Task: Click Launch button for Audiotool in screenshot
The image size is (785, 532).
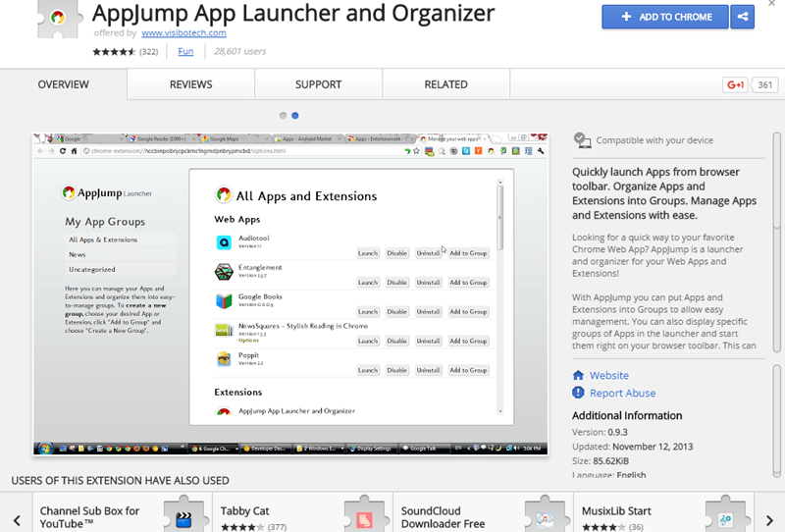Action: click(367, 253)
